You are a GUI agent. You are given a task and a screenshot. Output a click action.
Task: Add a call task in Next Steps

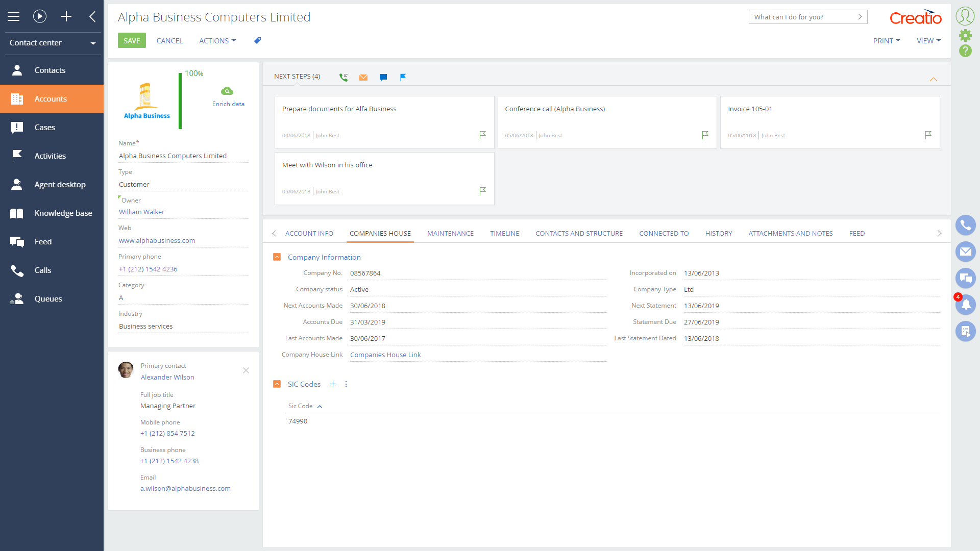pos(344,77)
